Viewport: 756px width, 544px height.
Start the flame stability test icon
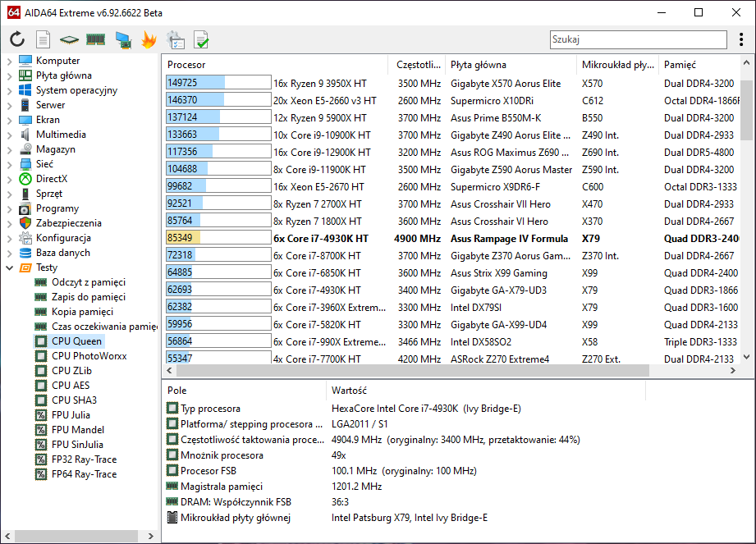point(149,39)
